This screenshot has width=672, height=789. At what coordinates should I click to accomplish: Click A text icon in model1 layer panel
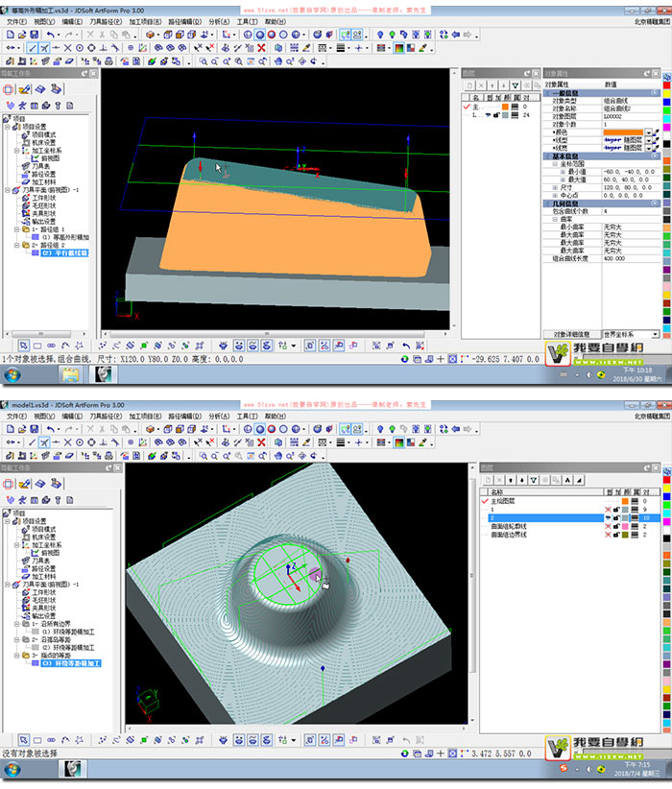pyautogui.click(x=567, y=480)
